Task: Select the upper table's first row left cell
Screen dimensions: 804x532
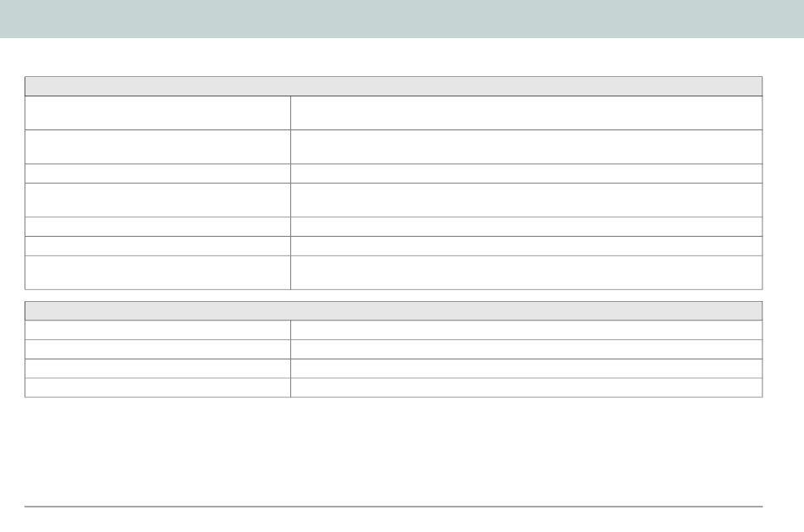Action: (158, 112)
